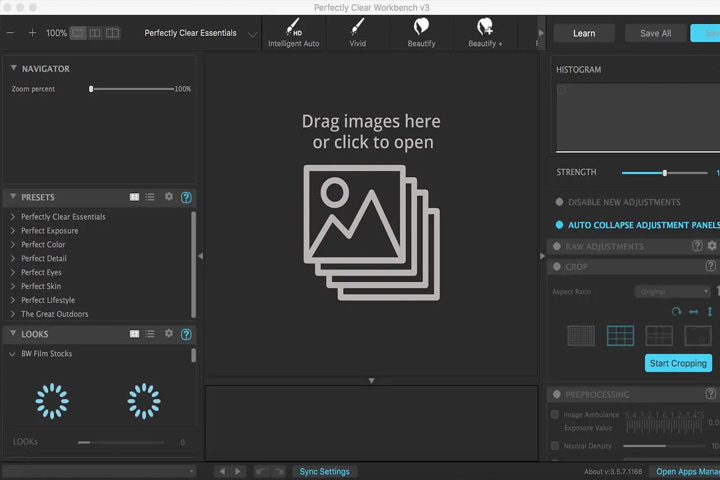Switch Presets panel to grid view
The width and height of the screenshot is (720, 480).
134,197
